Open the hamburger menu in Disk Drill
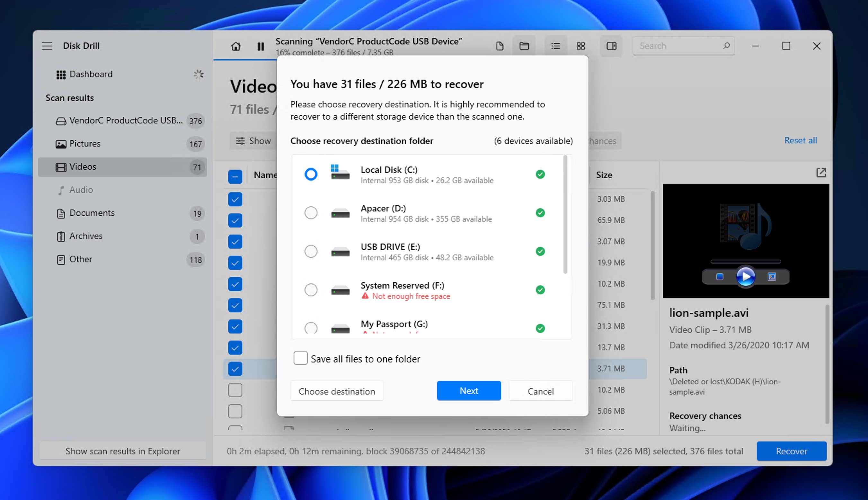868x500 pixels. pyautogui.click(x=47, y=46)
